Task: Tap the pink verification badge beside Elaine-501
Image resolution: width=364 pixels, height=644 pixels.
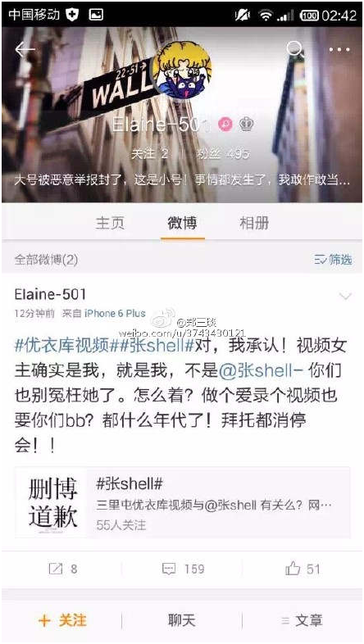Action: [x=225, y=124]
